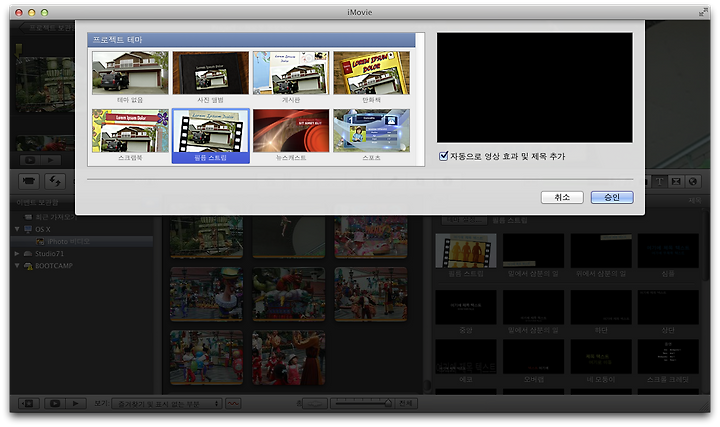Click the thumbnail duration slider knob
Viewport: 720px width, 427px height.
point(388,403)
